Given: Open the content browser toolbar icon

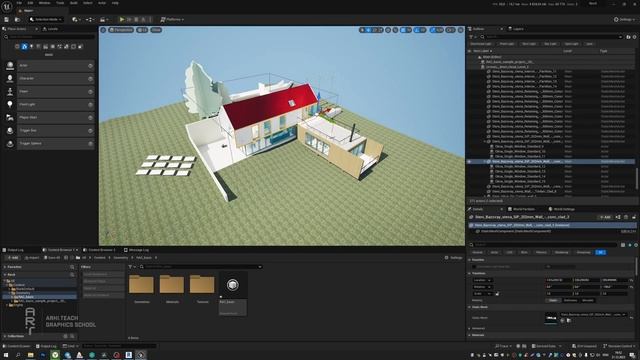Looking at the screenshot, I should coord(17,19).
